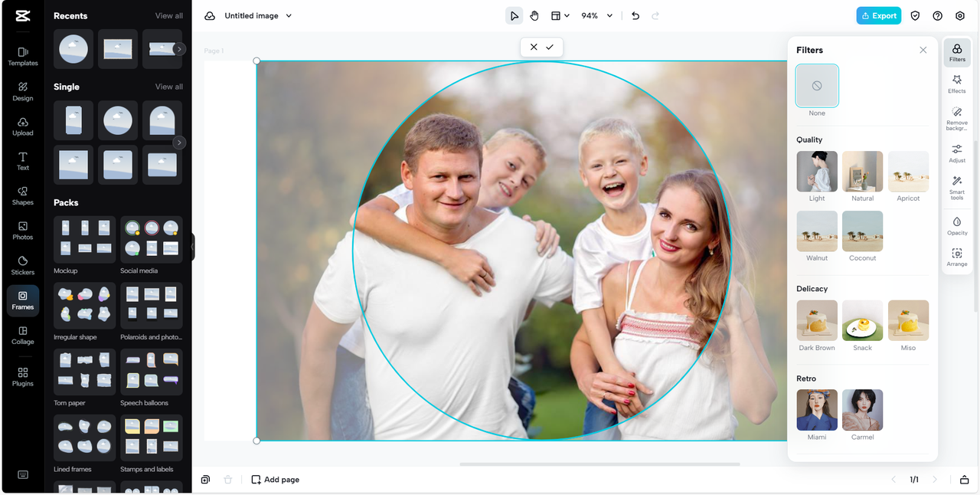The width and height of the screenshot is (980, 495).
Task: Open the Torn paper frames pack
Action: click(85, 372)
